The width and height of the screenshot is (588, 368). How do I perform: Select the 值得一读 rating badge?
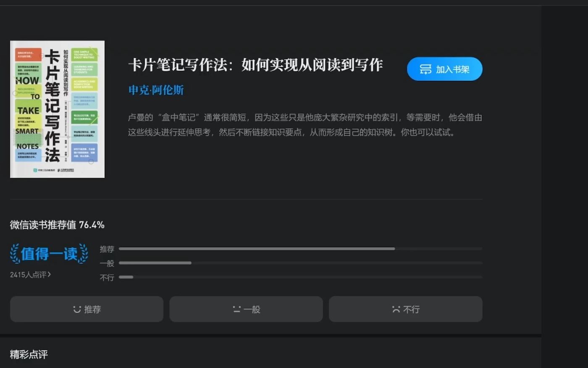(x=48, y=254)
